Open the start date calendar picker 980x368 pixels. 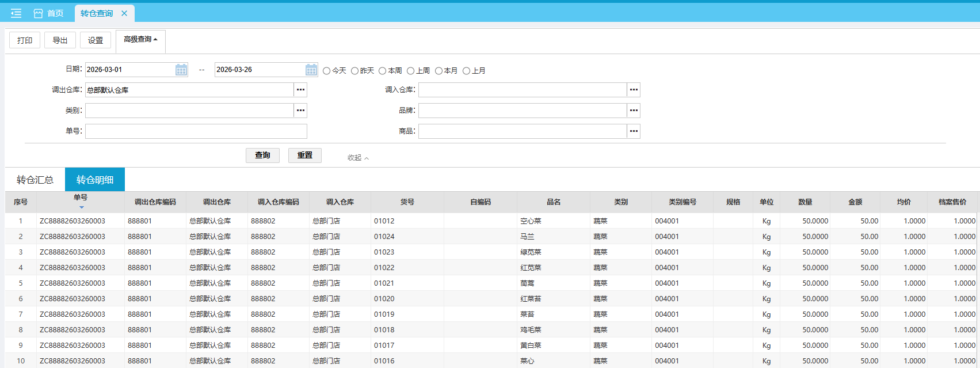(181, 70)
